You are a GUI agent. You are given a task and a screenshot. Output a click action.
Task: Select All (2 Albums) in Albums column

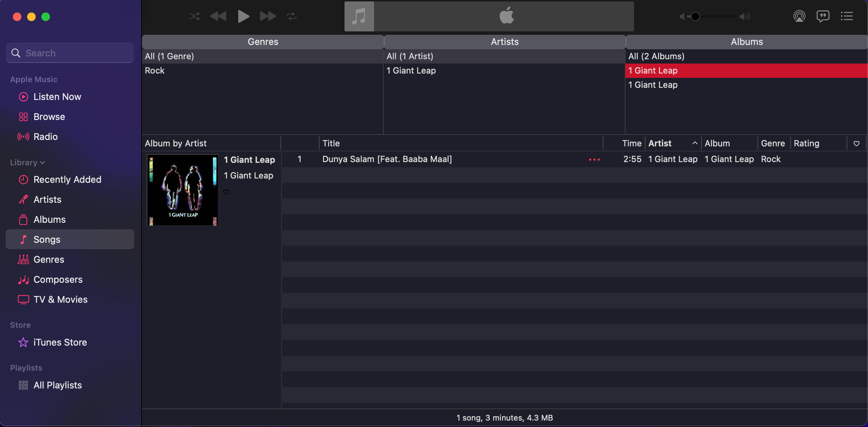(656, 56)
